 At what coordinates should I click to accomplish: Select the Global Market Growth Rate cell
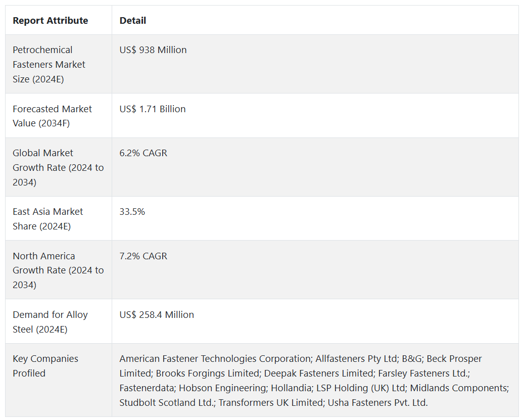click(58, 167)
